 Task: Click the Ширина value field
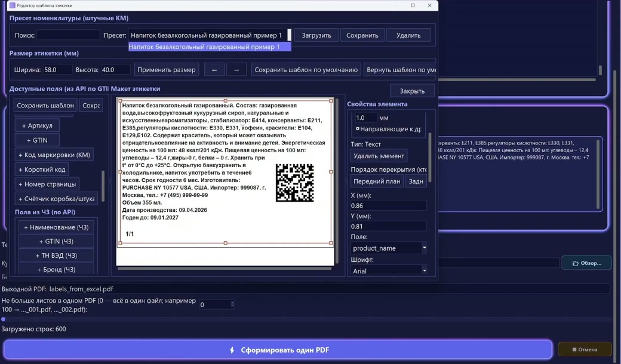[x=58, y=70]
